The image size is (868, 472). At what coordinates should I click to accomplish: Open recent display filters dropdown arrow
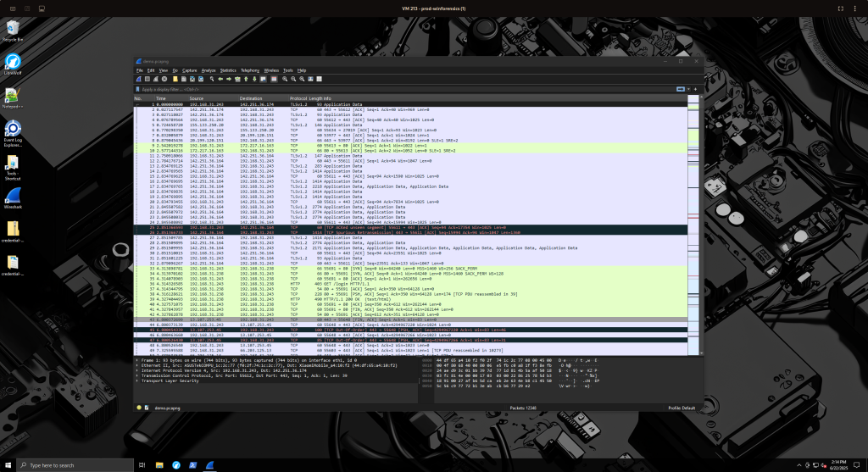click(x=688, y=89)
